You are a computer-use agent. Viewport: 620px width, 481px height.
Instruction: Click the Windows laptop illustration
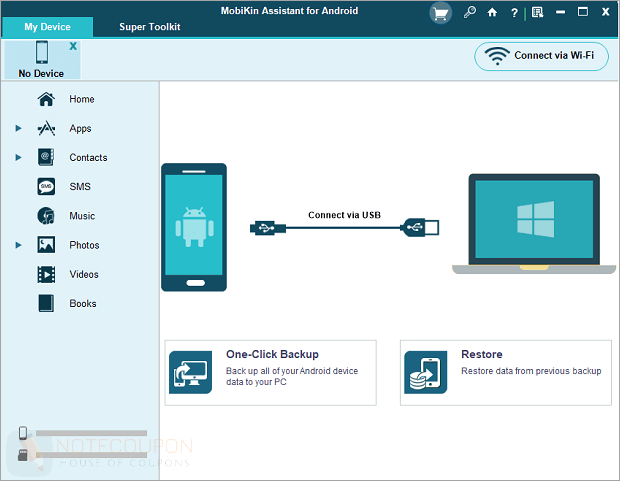point(534,224)
